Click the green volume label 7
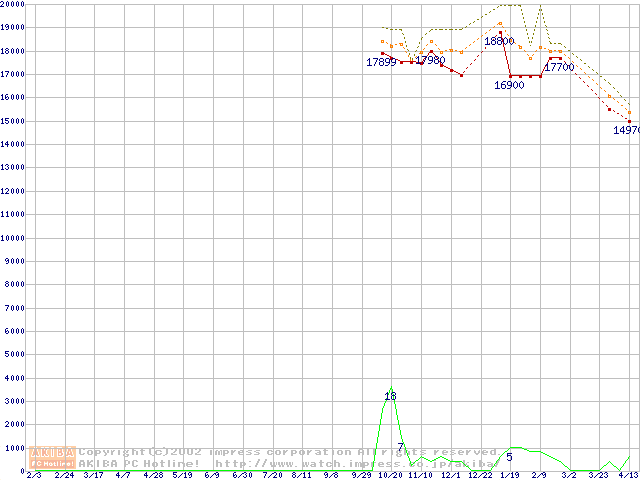The image size is (640, 480). [400, 447]
